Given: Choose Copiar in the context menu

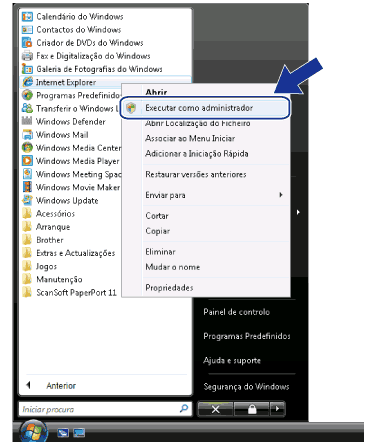Looking at the screenshot, I should pyautogui.click(x=158, y=231).
